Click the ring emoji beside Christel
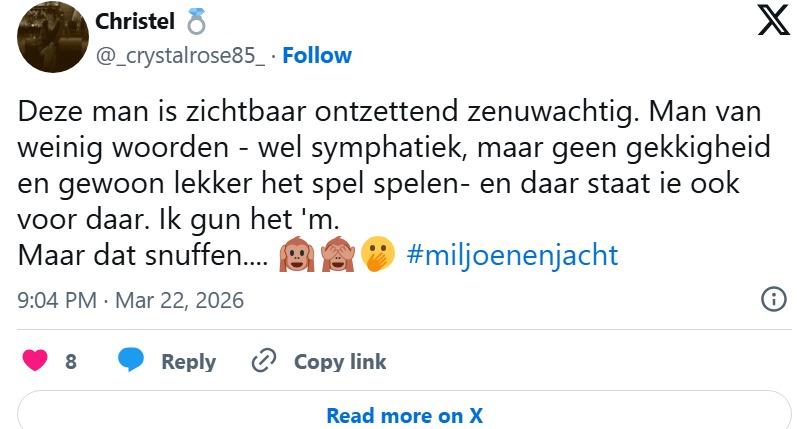Image resolution: width=798 pixels, height=429 pixels. coord(196,21)
